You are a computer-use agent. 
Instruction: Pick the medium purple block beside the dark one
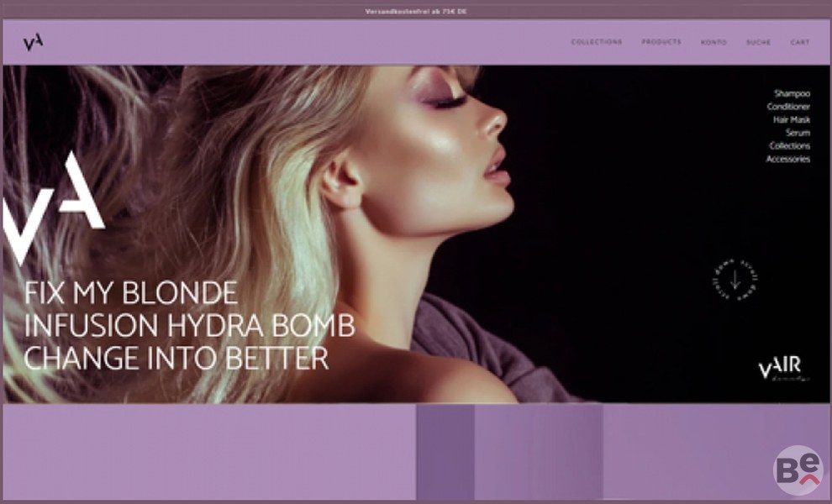pos(538,452)
